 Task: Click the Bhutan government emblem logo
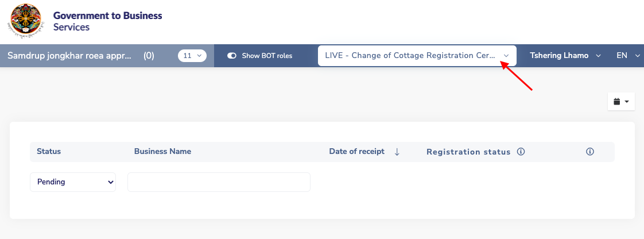(x=26, y=21)
